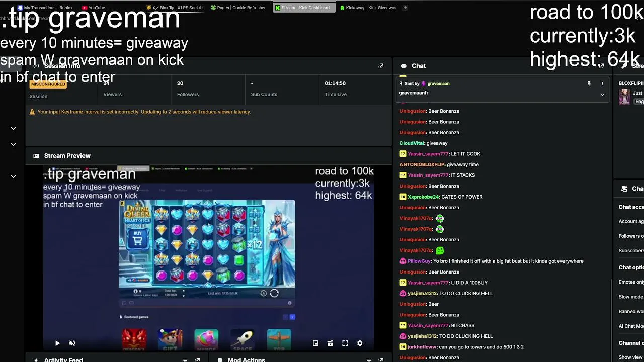Pop out the Mod Actions panel
Screen dimensions: 644x362
[x=381, y=360]
